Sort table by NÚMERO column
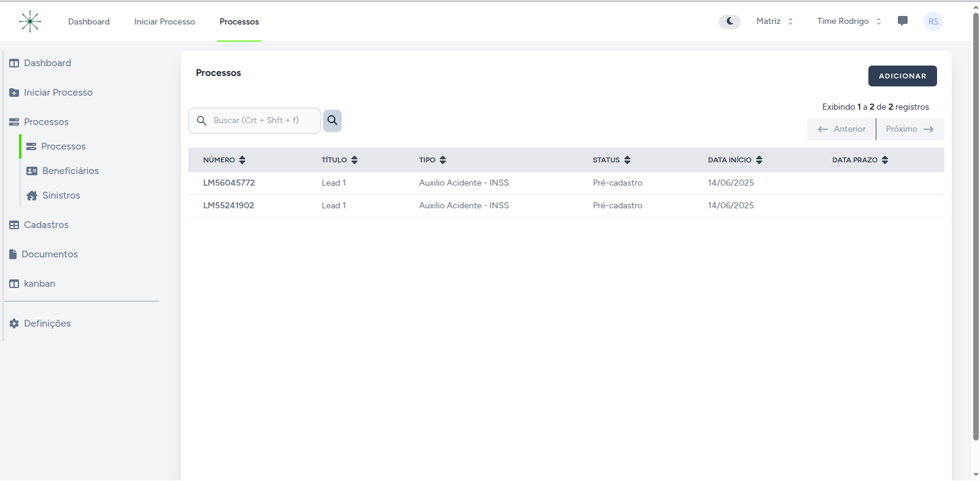 [224, 160]
